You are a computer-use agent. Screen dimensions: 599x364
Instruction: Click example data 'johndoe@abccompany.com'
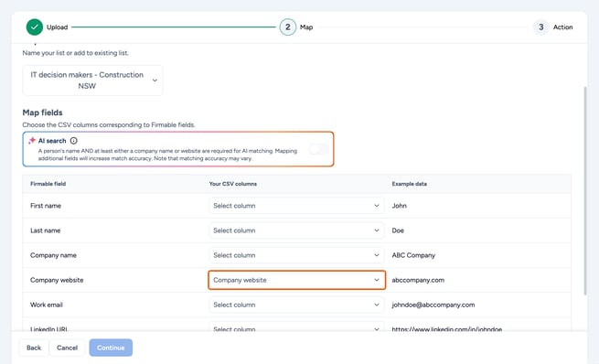pyautogui.click(x=433, y=305)
